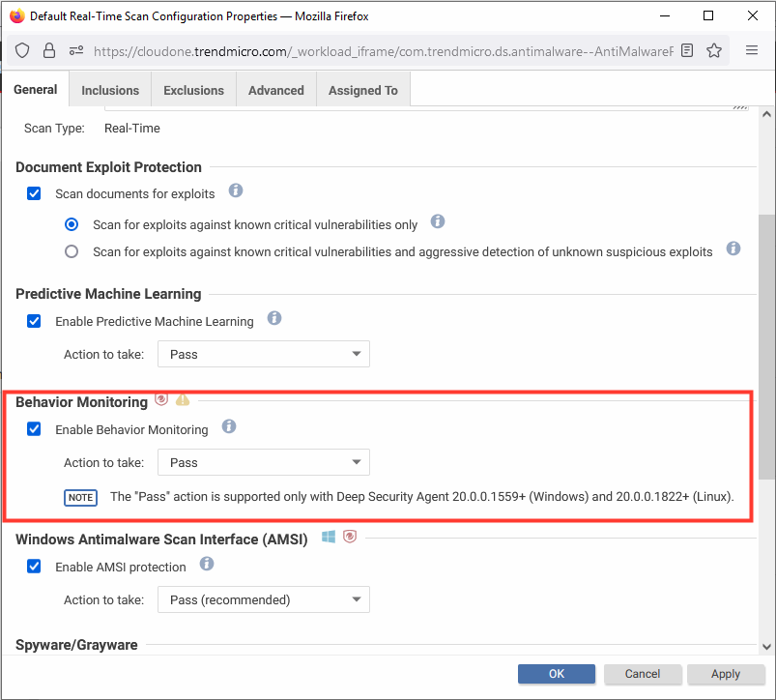
Task: Click the red shield icon beside AMSI
Action: [x=350, y=537]
